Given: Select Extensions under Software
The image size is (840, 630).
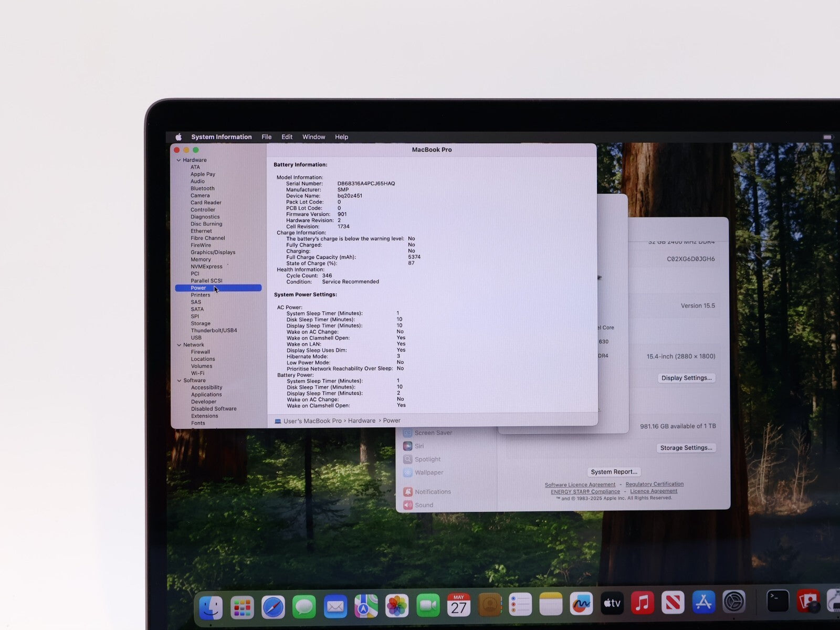Looking at the screenshot, I should coord(205,416).
